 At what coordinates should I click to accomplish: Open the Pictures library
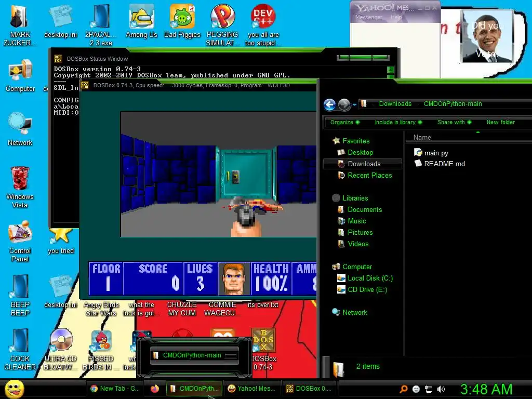(x=355, y=232)
